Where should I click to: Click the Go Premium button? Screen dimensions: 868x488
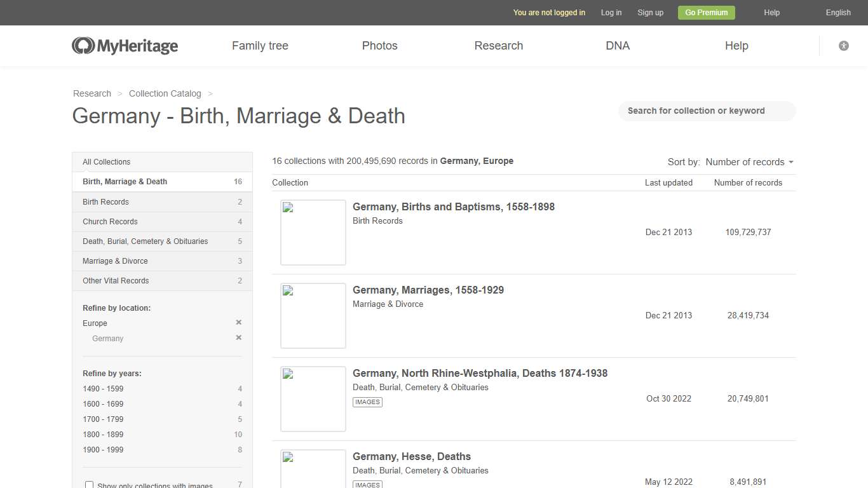pyautogui.click(x=706, y=12)
